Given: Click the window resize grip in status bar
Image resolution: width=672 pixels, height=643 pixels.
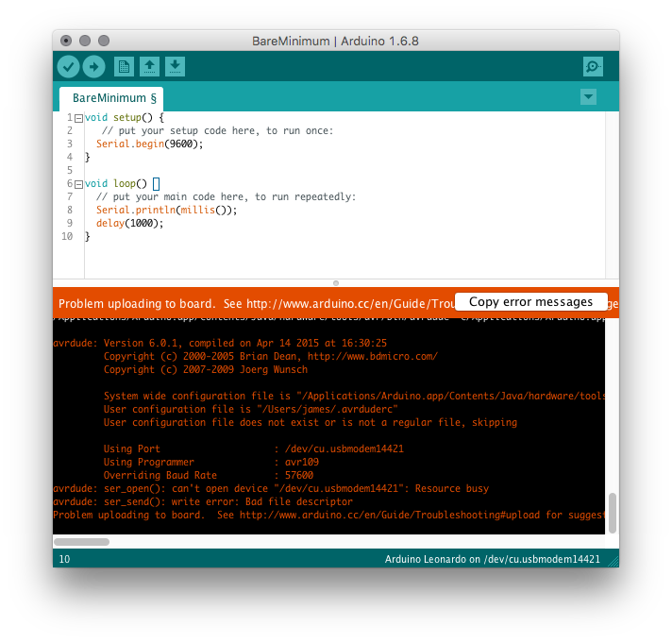Looking at the screenshot, I should pyautogui.click(x=613, y=562).
